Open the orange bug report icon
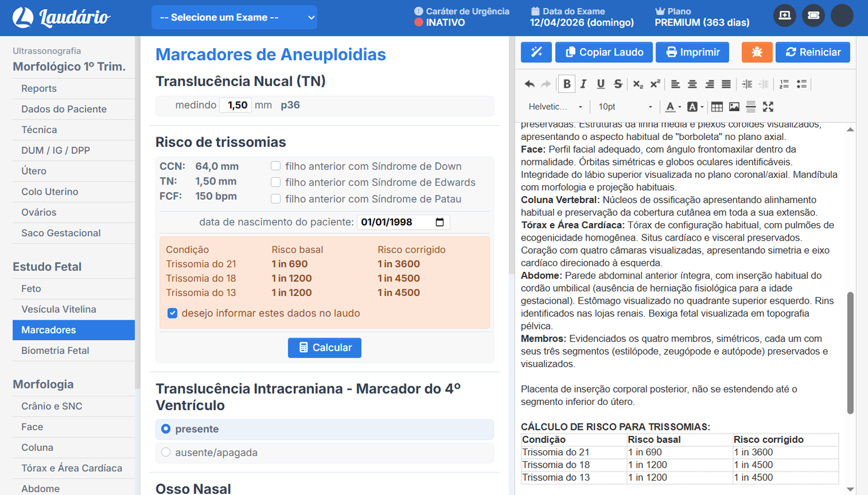 (x=757, y=52)
